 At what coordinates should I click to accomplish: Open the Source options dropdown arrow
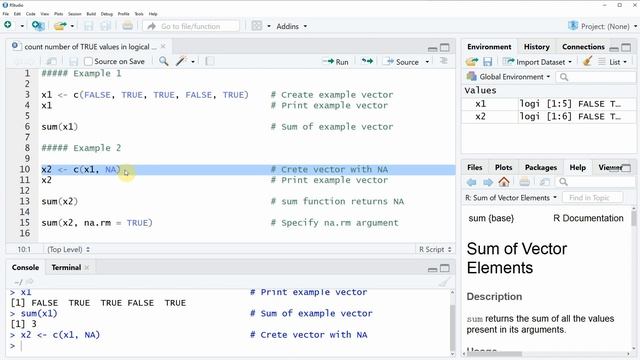click(427, 62)
